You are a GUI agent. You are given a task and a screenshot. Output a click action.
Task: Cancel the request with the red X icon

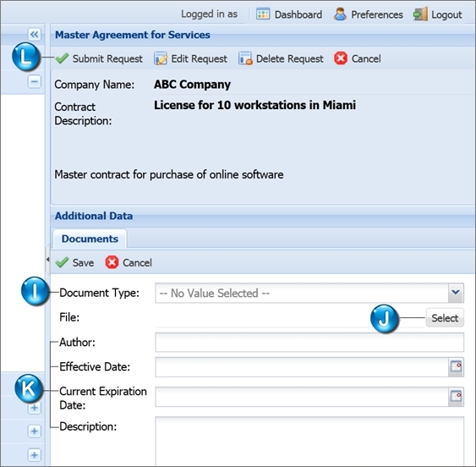tap(341, 58)
